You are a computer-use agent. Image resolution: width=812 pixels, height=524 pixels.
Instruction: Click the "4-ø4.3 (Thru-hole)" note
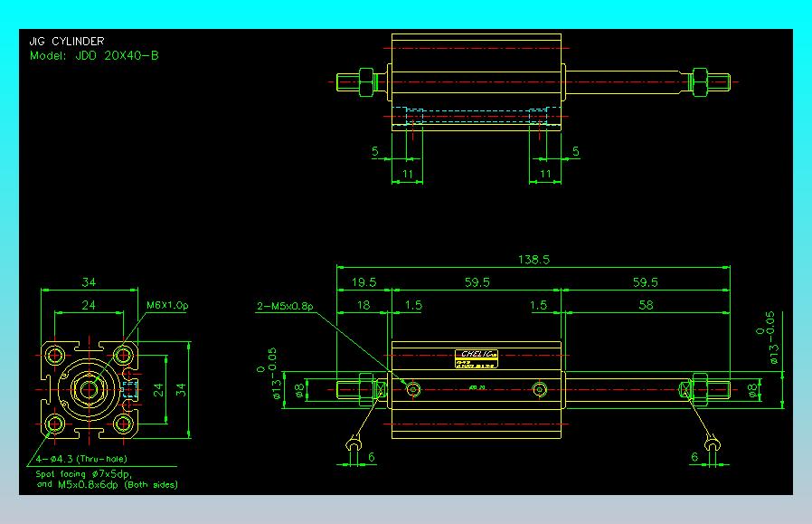pyautogui.click(x=81, y=459)
